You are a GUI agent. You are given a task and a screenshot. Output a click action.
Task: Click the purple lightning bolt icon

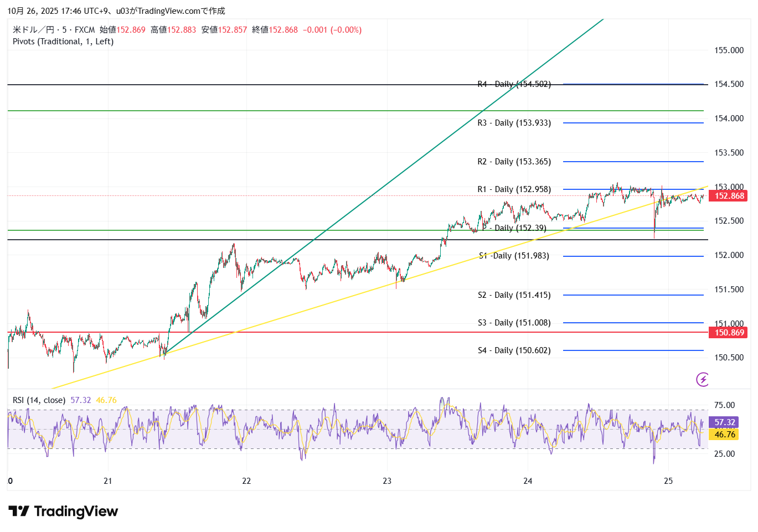[x=703, y=379]
